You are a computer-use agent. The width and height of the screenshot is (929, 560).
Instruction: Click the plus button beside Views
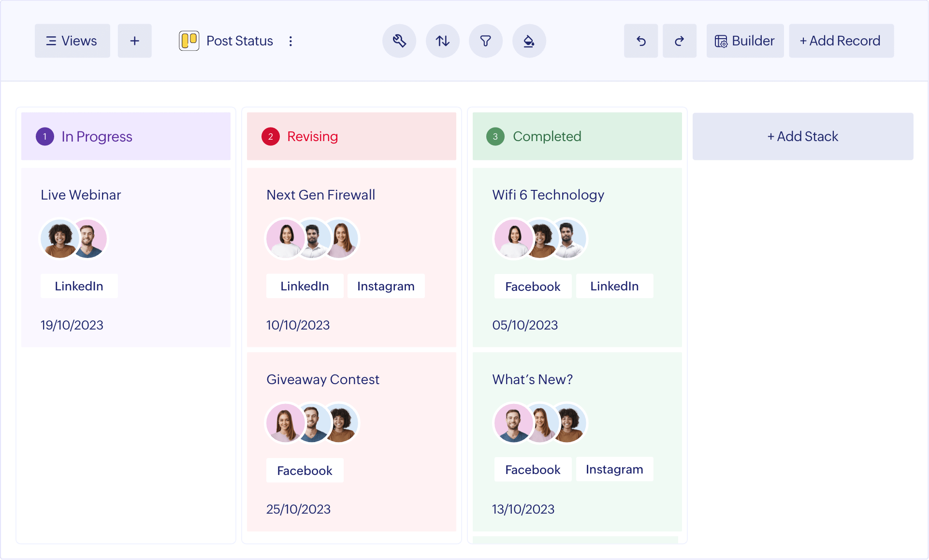point(135,41)
